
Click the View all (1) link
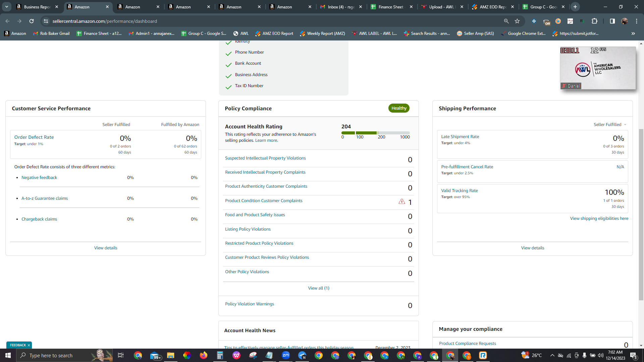tap(319, 288)
